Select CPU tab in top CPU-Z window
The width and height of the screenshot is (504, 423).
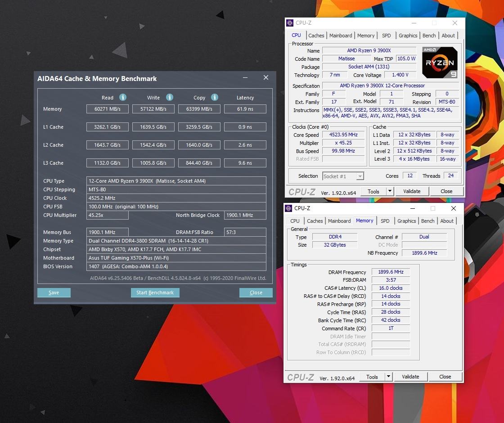[297, 36]
